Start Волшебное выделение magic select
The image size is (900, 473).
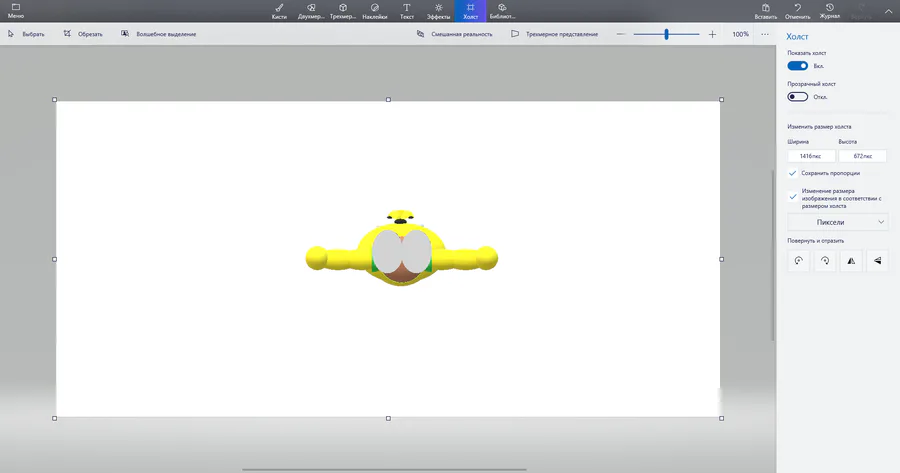click(158, 34)
